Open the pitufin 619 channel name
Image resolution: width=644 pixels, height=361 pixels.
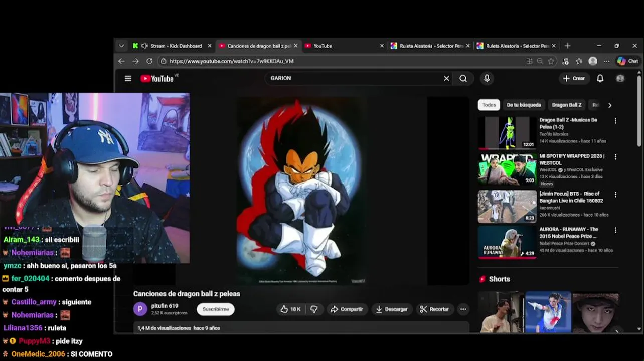coord(165,306)
